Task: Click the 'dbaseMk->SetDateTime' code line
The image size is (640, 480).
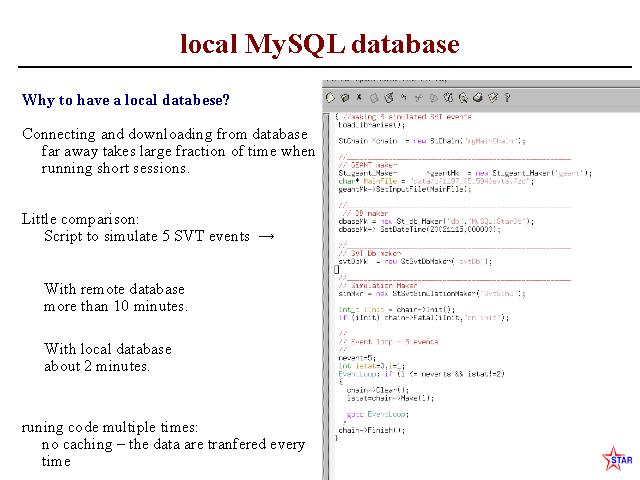Action: (x=420, y=229)
